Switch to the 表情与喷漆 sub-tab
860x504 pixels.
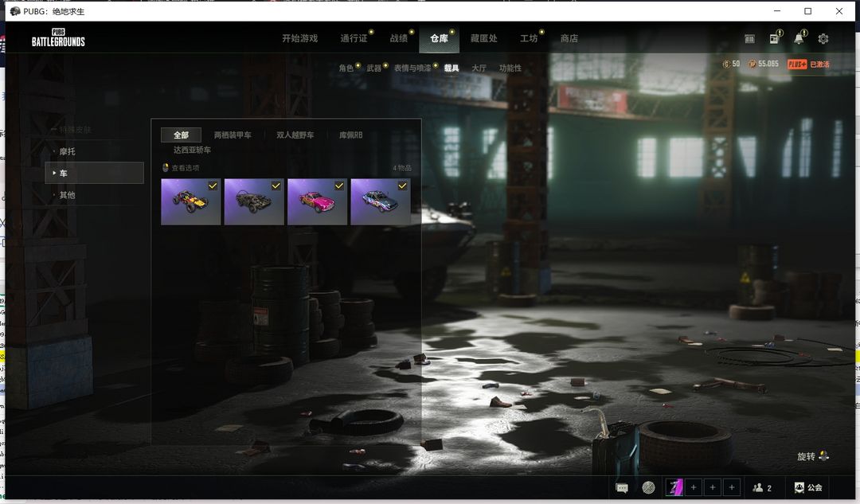[412, 68]
